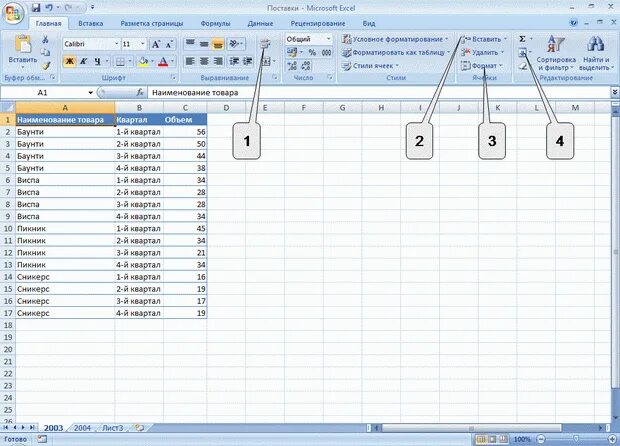Align text to the right

[218, 61]
